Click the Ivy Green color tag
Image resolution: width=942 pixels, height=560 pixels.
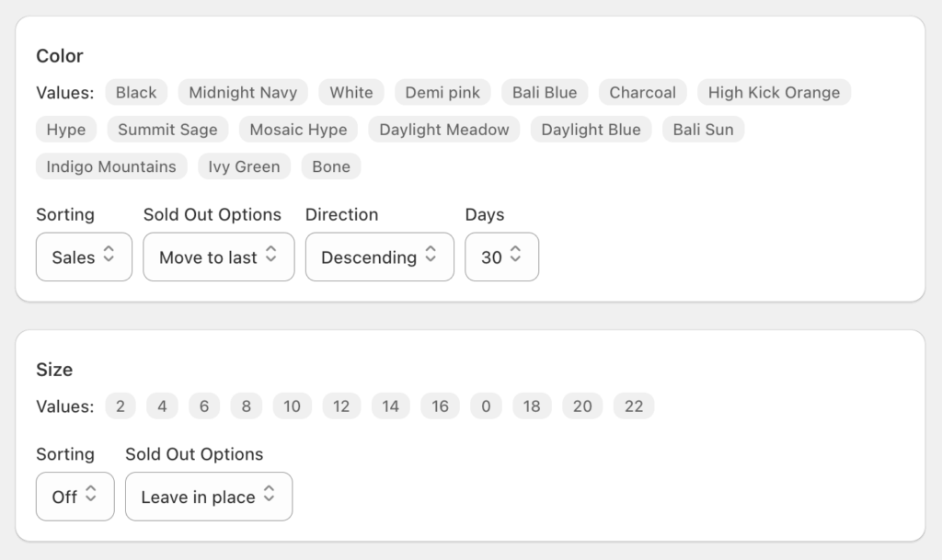click(x=244, y=166)
